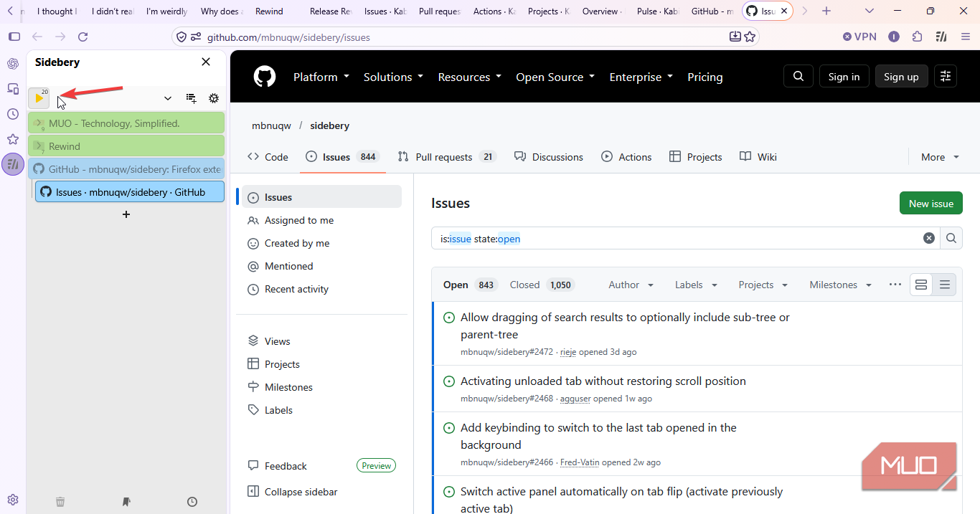This screenshot has width=980, height=514.
Task: Click the Sidebery panel icon with badge 20
Action: (39, 98)
